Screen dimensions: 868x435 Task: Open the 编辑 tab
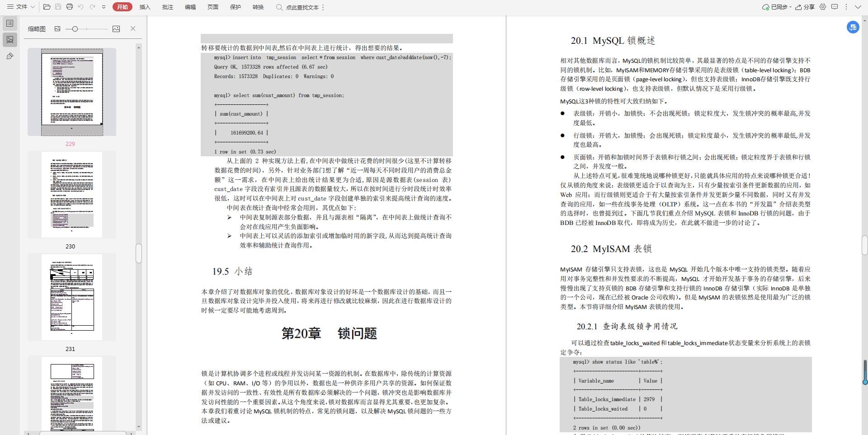click(190, 7)
